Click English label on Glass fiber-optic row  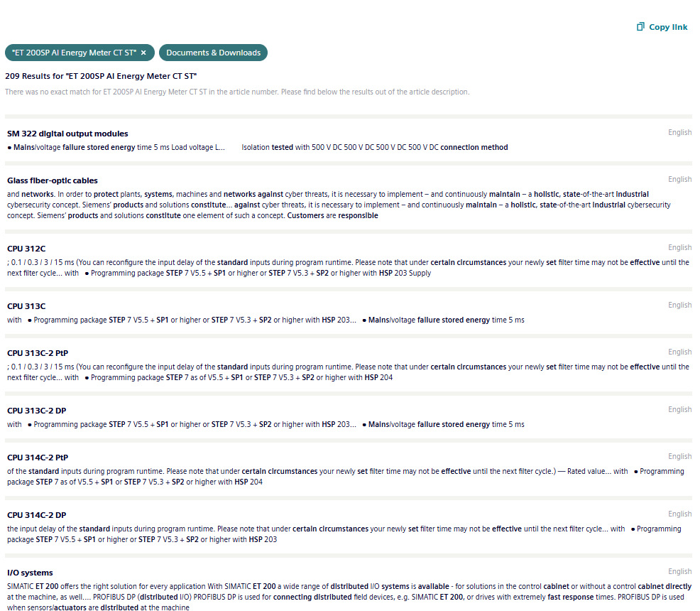(x=679, y=180)
